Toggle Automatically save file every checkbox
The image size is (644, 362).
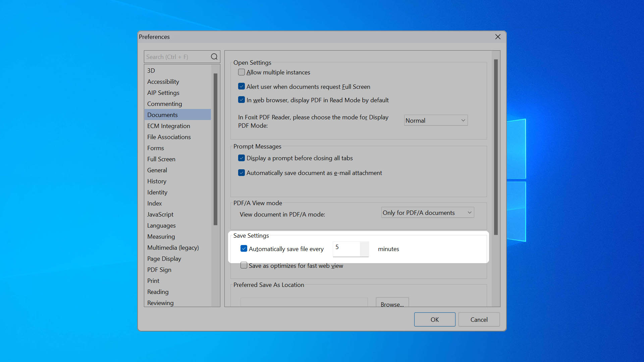pos(244,249)
